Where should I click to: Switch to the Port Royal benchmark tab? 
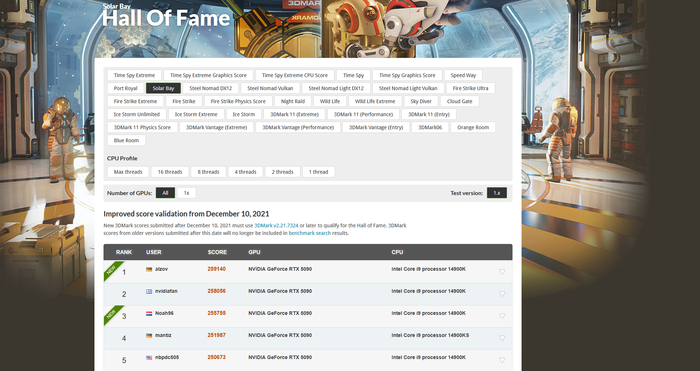tap(125, 88)
